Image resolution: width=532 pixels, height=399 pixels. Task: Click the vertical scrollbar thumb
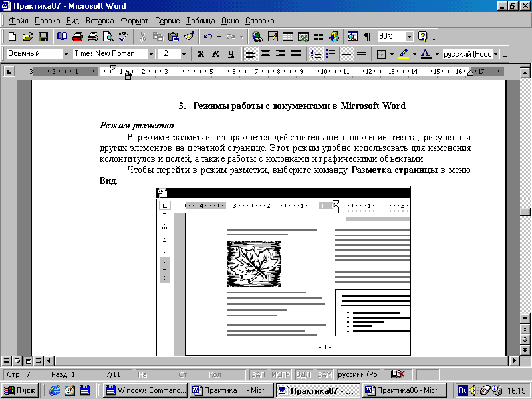(525, 212)
